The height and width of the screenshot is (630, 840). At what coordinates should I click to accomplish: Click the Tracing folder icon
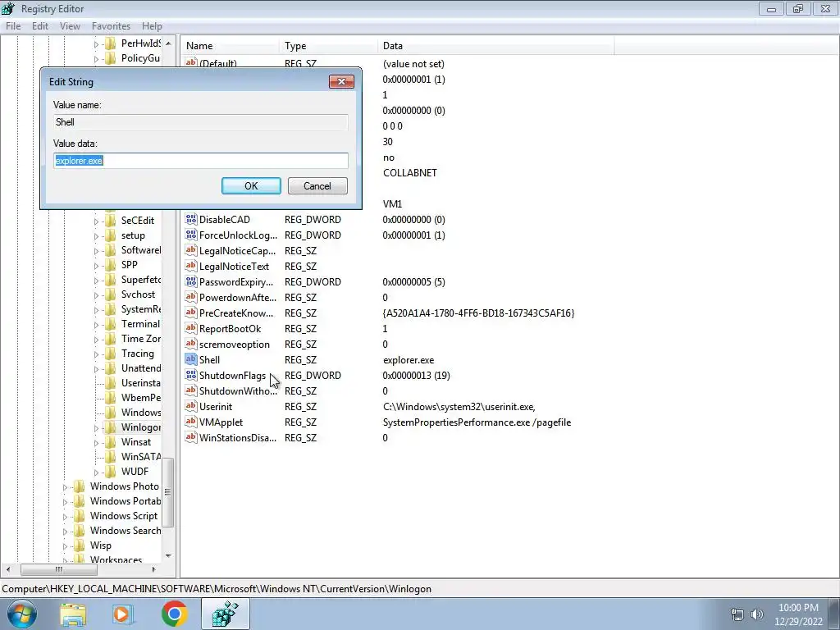(111, 353)
